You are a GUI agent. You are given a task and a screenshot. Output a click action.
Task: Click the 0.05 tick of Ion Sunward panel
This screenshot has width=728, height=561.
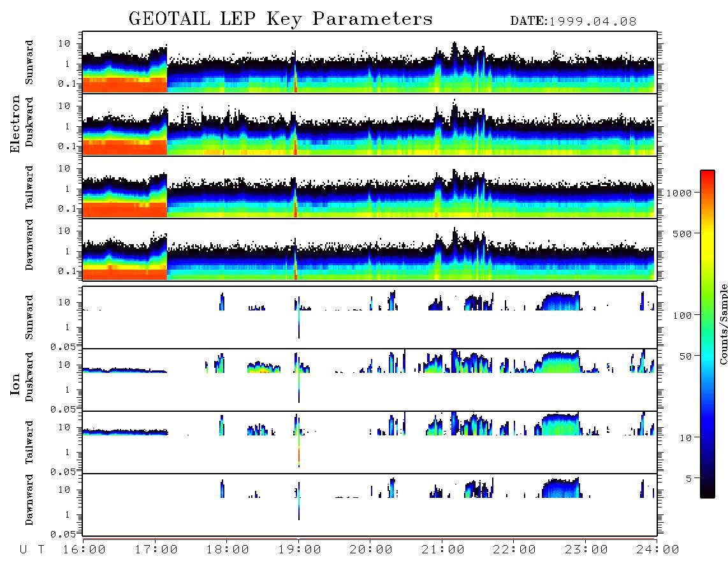63,347
